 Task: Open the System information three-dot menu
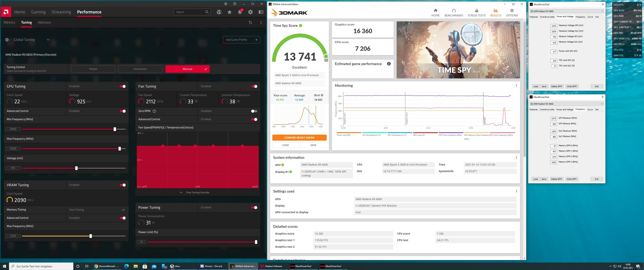516,157
